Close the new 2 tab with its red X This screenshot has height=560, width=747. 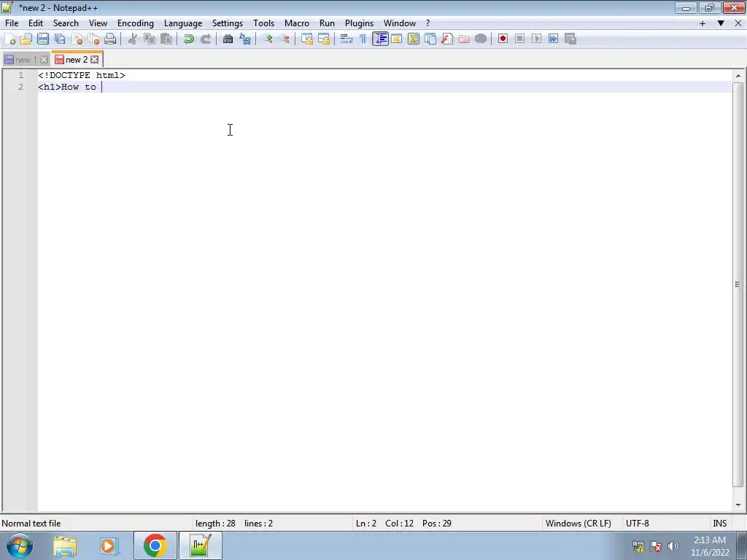(x=94, y=60)
